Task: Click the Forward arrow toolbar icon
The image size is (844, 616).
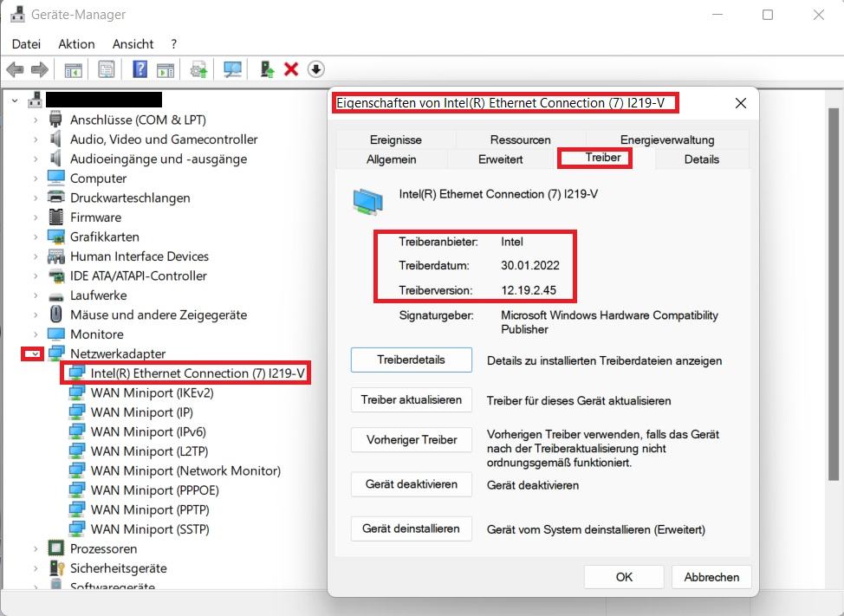Action: (40, 69)
